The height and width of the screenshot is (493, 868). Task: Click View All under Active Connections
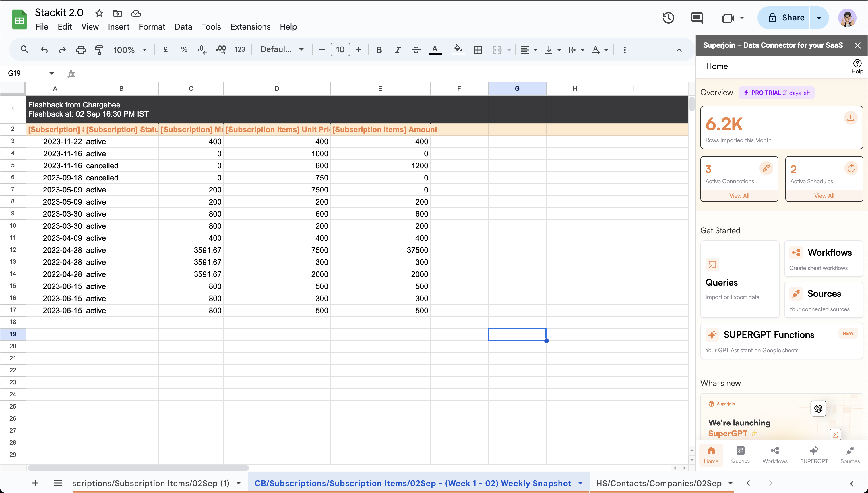coord(739,195)
